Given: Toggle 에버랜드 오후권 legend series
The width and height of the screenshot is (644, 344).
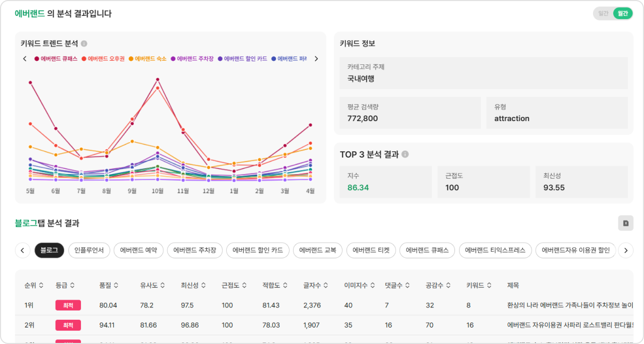Looking at the screenshot, I should pos(103,59).
